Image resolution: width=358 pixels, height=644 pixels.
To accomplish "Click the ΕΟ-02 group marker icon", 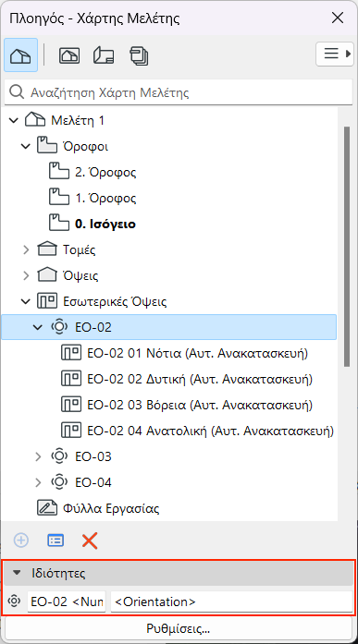I will (59, 327).
